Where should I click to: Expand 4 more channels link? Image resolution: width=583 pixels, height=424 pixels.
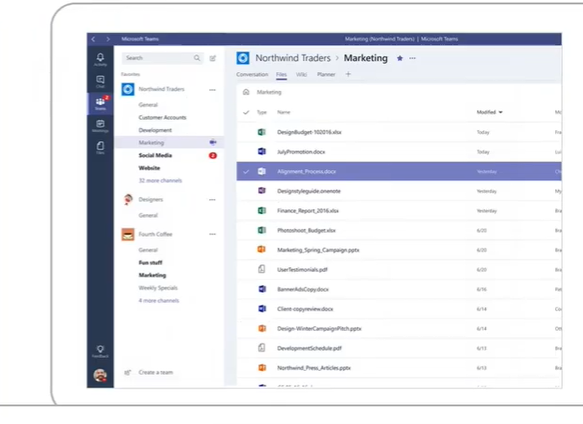pos(159,301)
